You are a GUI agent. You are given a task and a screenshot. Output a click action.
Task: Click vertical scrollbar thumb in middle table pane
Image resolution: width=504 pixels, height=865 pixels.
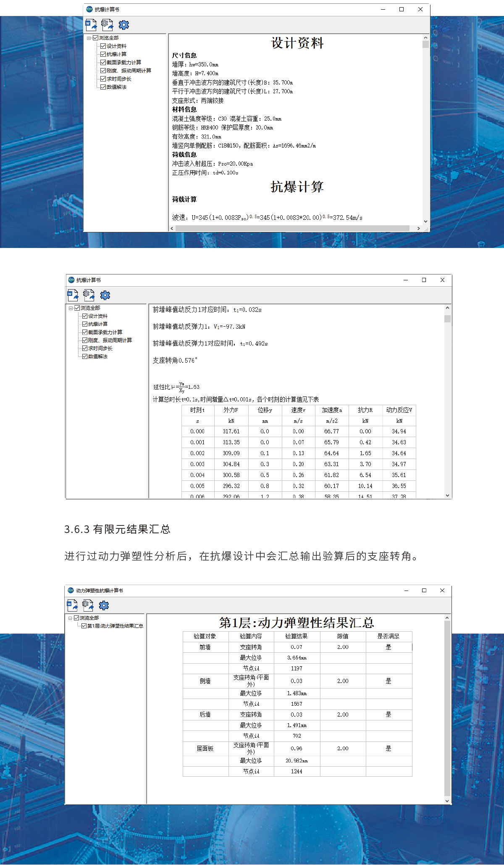[447, 319]
